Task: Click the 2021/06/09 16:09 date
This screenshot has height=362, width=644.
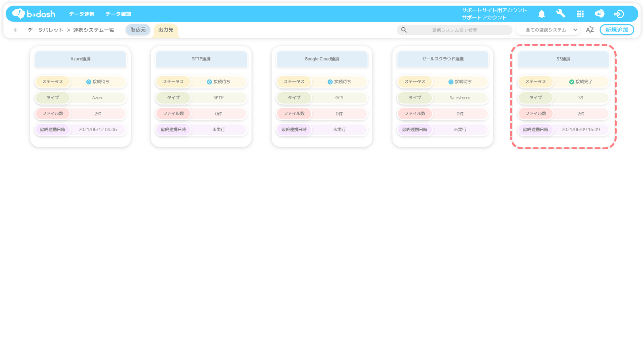Action: pyautogui.click(x=581, y=130)
